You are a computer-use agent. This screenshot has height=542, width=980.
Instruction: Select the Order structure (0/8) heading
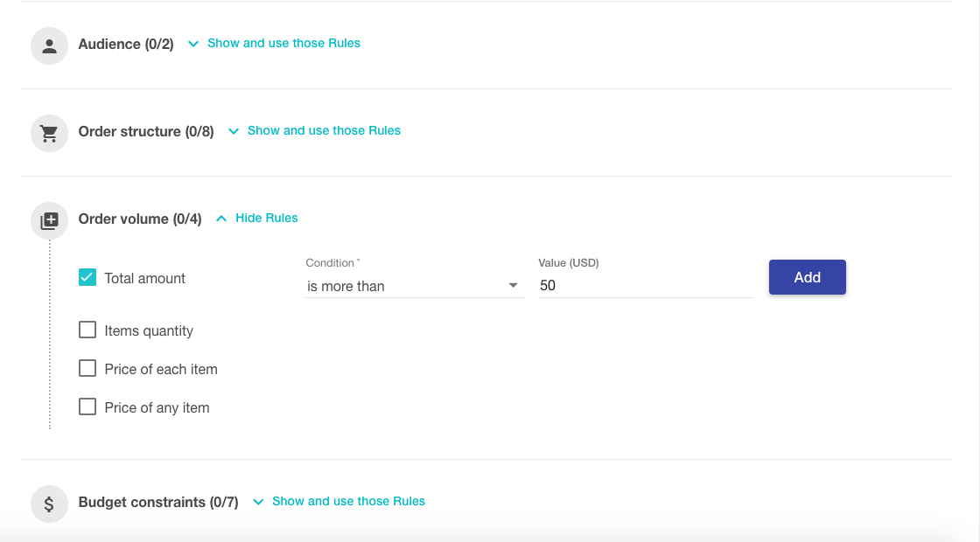[x=146, y=132]
